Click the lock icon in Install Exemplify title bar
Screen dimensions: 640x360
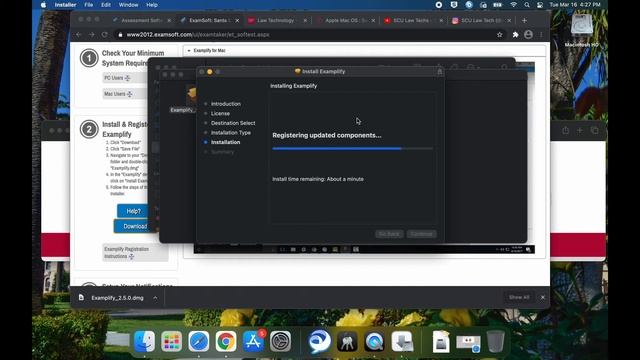[440, 71]
